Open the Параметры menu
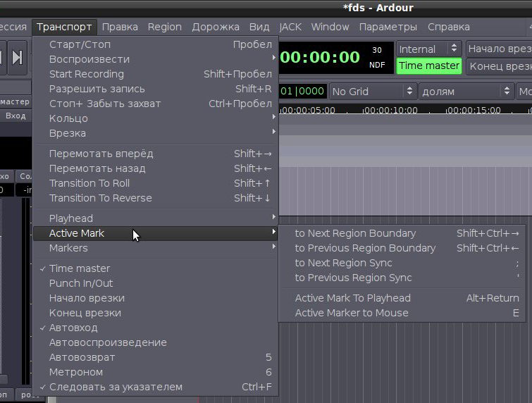 coord(388,27)
